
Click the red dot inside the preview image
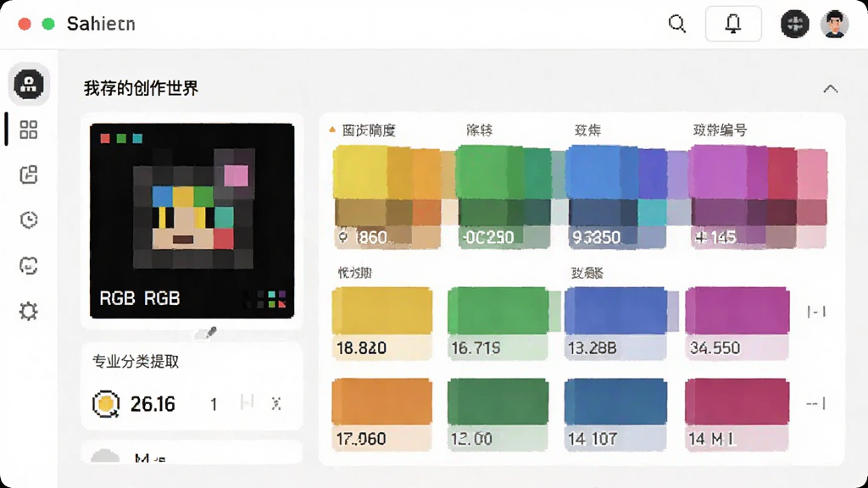(x=105, y=138)
